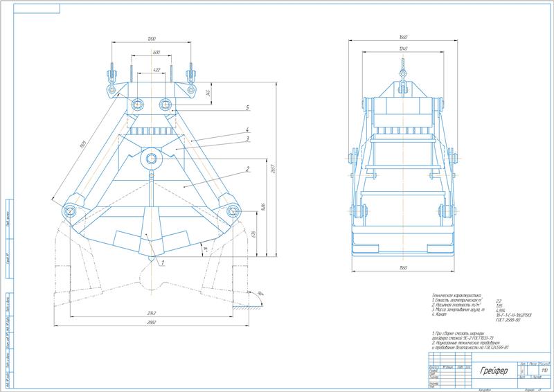Click the 1:10 scale cell in the title block
554x392 pixels.
[544, 371]
